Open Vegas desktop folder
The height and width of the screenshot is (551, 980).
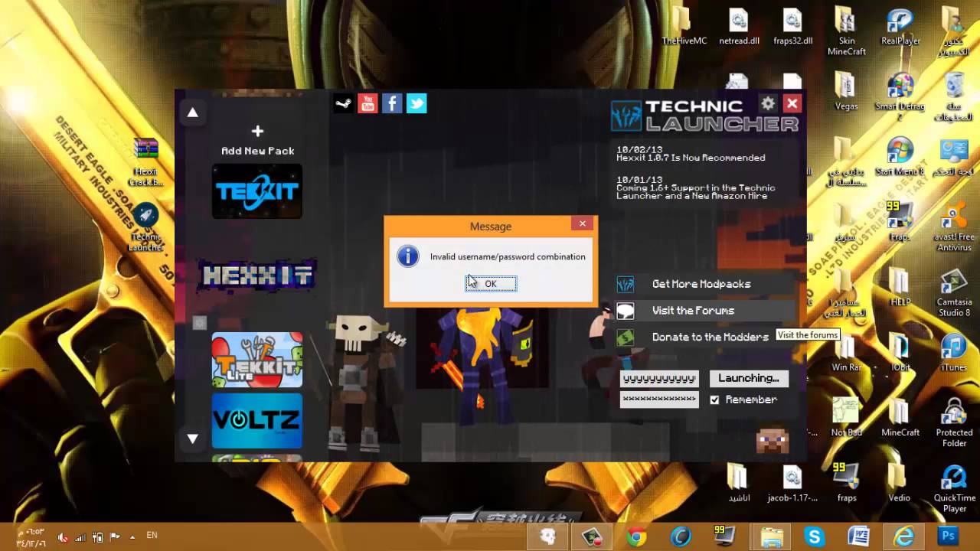[x=846, y=92]
